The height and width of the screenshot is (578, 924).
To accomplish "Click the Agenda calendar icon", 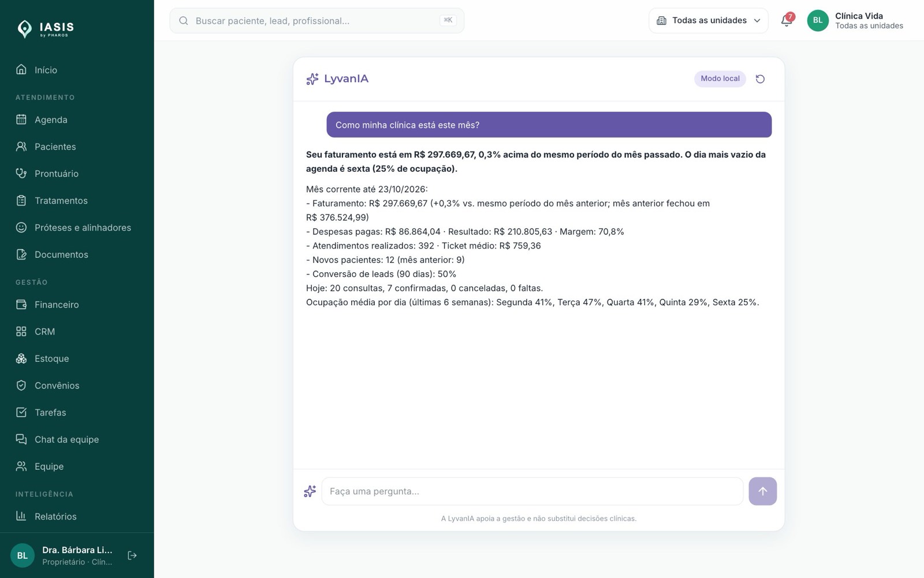I will [x=21, y=120].
